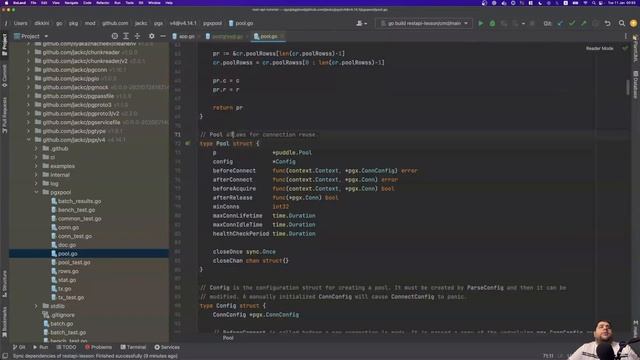Start debugging with the green bug icon

click(x=492, y=24)
